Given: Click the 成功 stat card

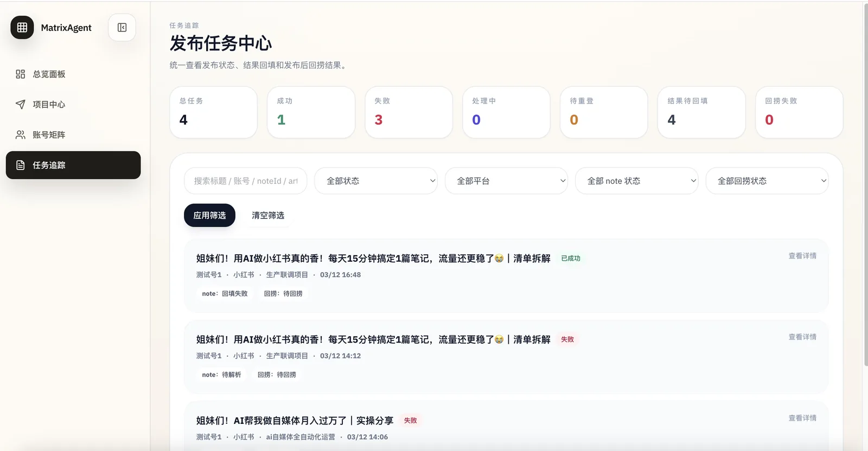Looking at the screenshot, I should (x=311, y=112).
